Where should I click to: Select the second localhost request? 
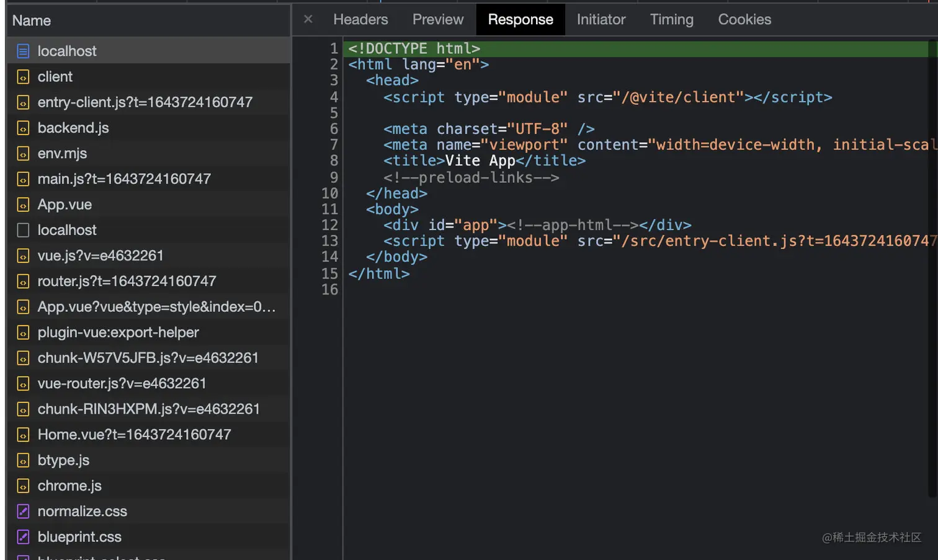[x=148, y=230]
